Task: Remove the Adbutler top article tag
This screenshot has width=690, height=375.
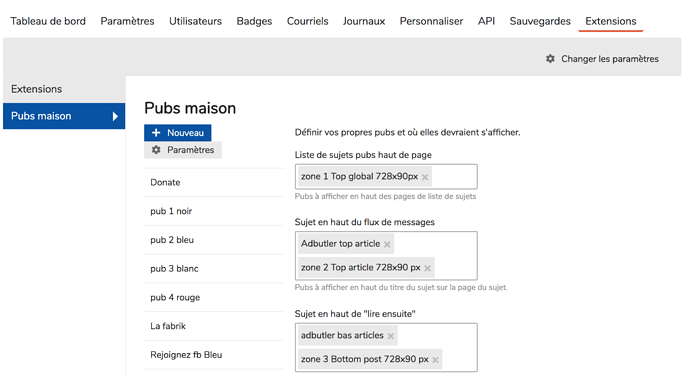Action: 387,244
